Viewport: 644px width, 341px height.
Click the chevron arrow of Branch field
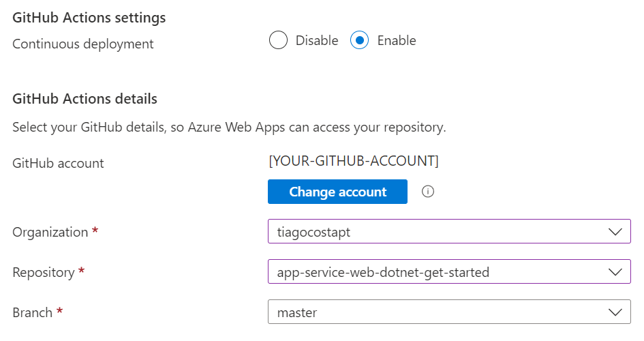[x=615, y=312]
